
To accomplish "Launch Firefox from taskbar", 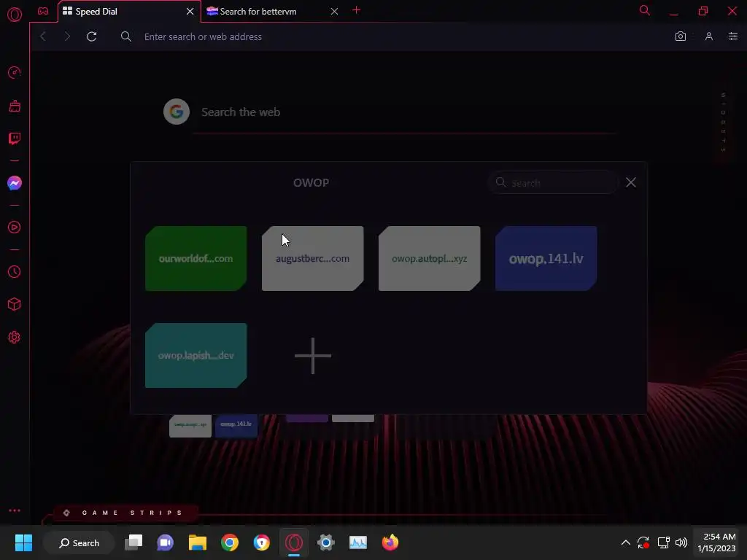I will click(390, 542).
